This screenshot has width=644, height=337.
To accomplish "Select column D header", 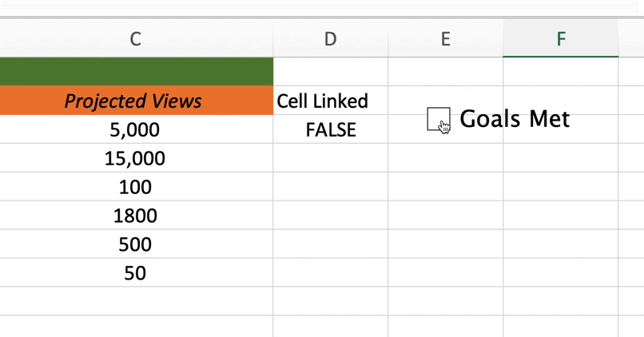I will [x=330, y=39].
